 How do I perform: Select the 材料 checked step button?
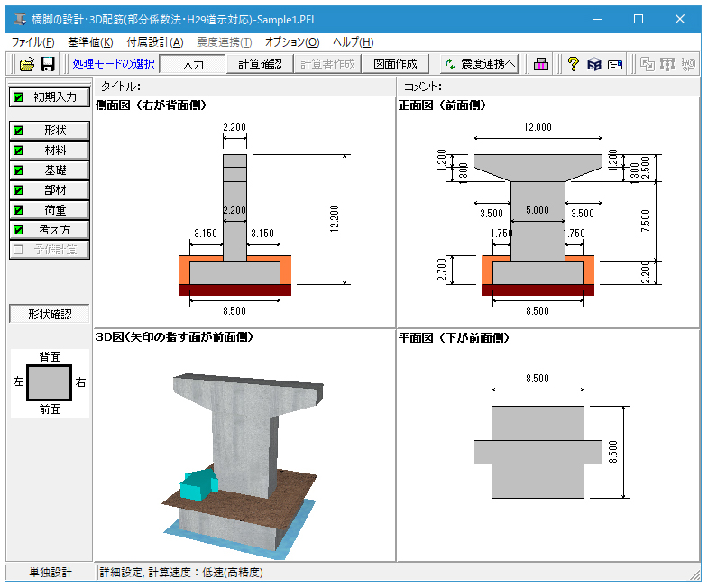(x=50, y=151)
